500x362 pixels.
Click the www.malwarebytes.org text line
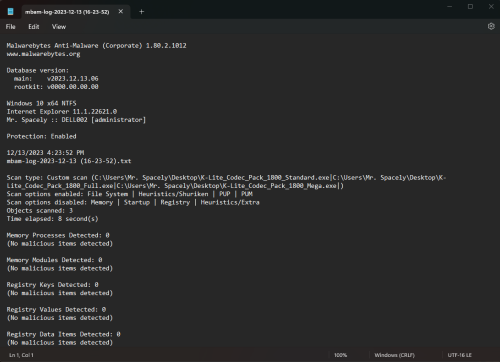click(x=43, y=54)
